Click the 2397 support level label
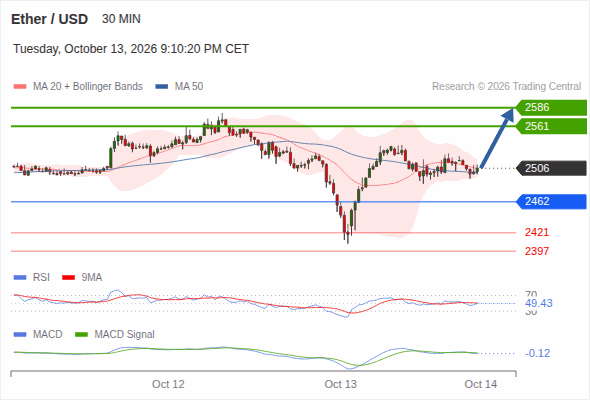 pos(537,251)
